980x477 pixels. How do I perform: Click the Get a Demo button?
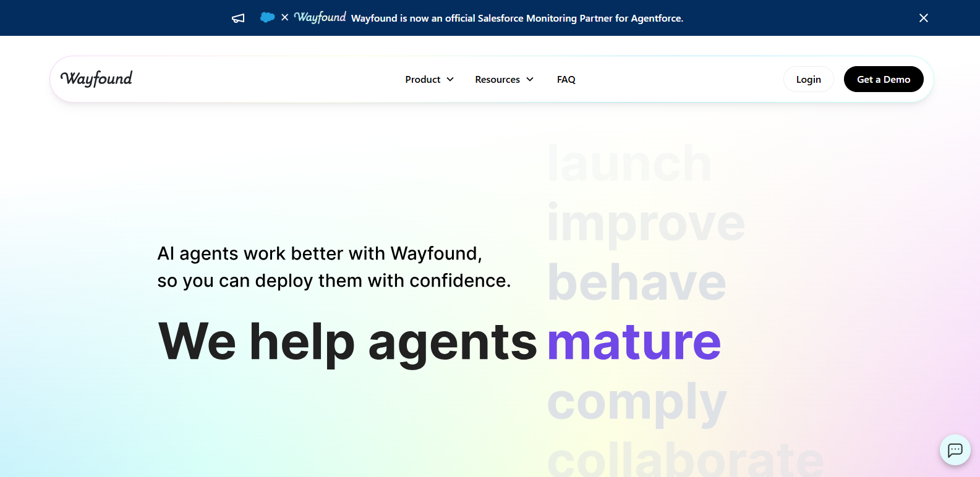[884, 79]
